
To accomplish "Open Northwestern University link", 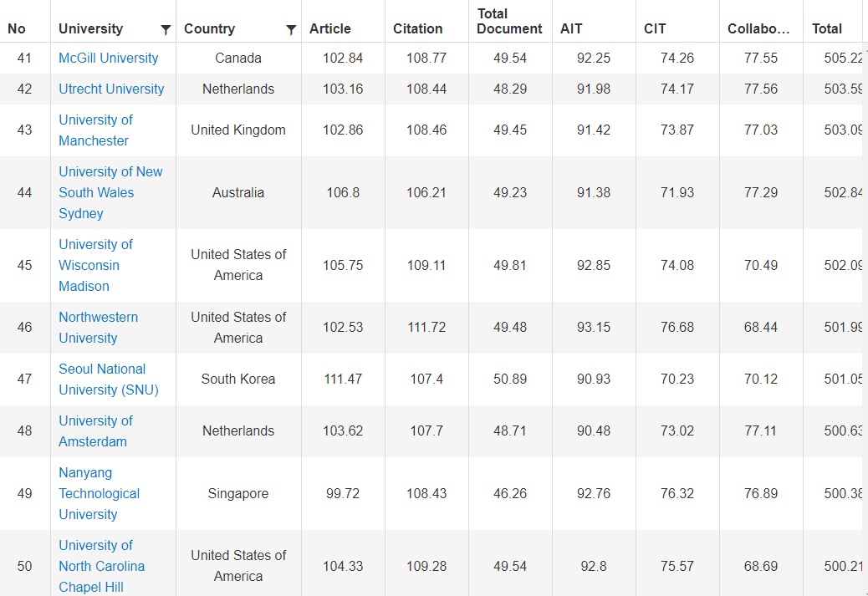I will pyautogui.click(x=98, y=328).
